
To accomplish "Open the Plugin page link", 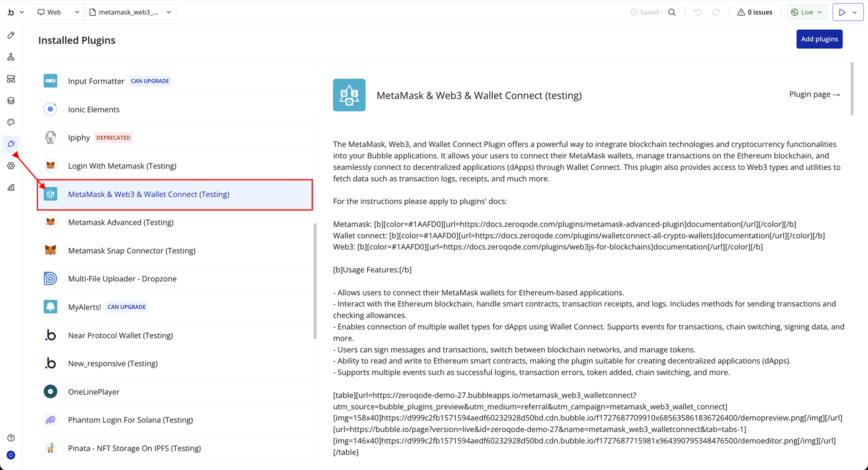I will pos(814,94).
